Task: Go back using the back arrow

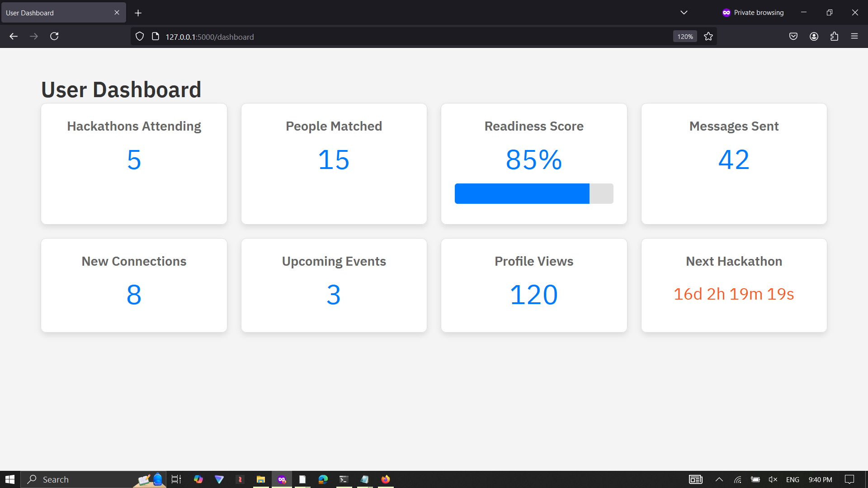Action: 14,36
